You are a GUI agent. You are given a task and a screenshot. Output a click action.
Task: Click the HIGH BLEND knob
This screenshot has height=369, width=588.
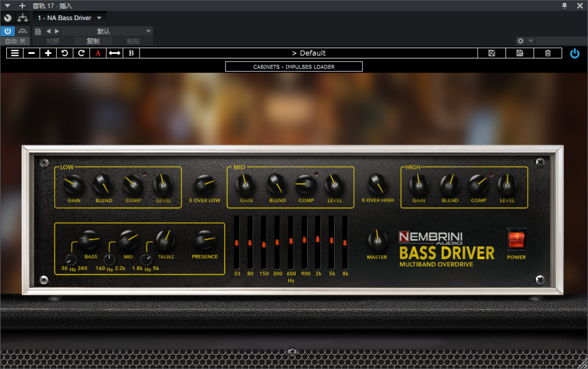coord(450,184)
